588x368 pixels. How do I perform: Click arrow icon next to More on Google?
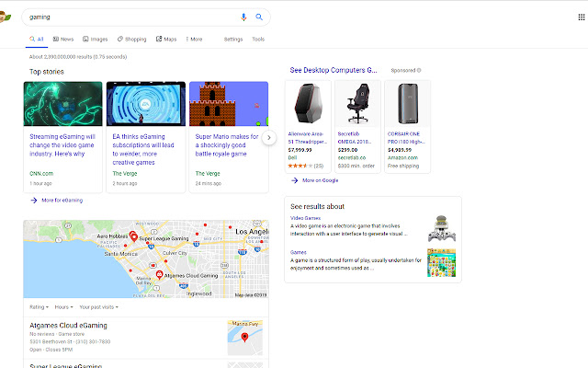pos(295,180)
